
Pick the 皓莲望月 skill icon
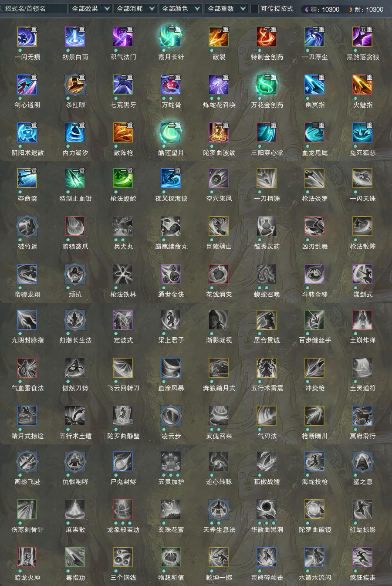coord(171,132)
